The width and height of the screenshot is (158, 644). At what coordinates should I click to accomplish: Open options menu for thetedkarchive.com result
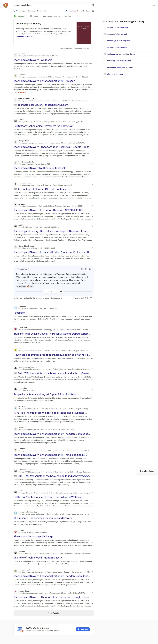(92, 100)
